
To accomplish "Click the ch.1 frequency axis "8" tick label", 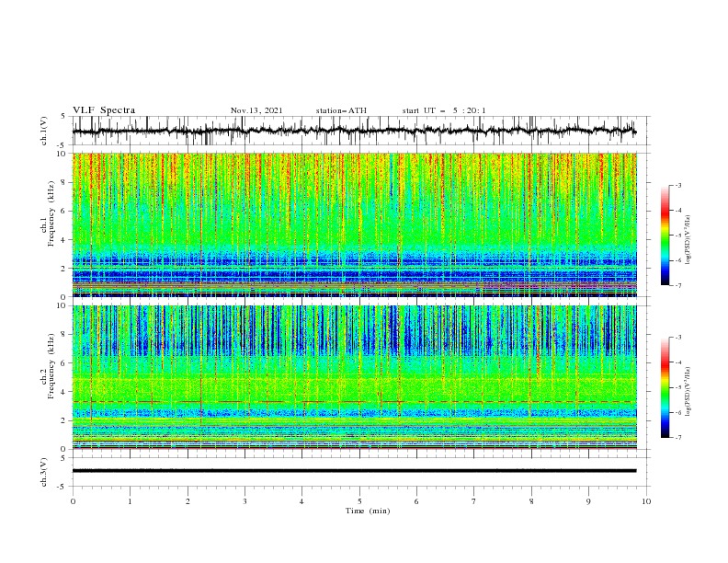I will 64,182.
